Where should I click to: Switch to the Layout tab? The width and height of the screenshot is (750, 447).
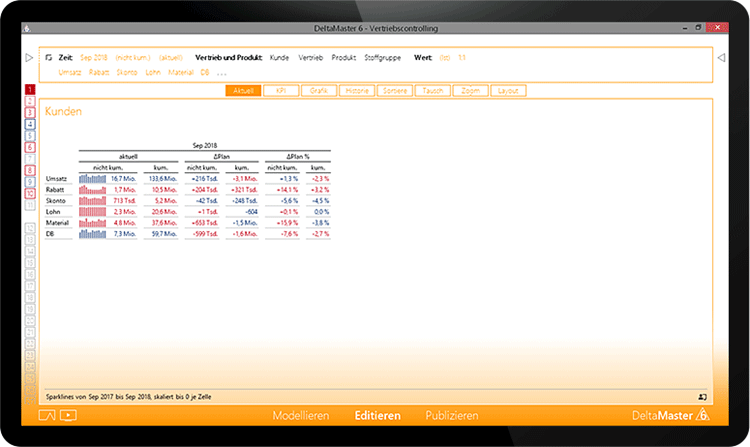[x=508, y=90]
